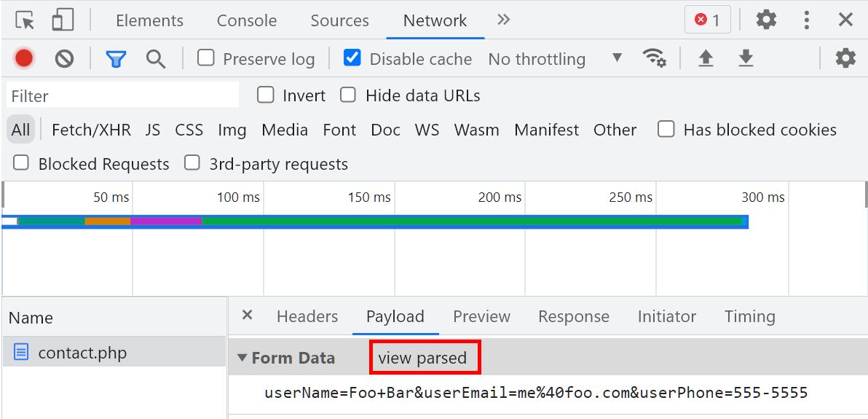Image resolution: width=868 pixels, height=419 pixels.
Task: Filter by Doc requests
Action: tap(385, 130)
